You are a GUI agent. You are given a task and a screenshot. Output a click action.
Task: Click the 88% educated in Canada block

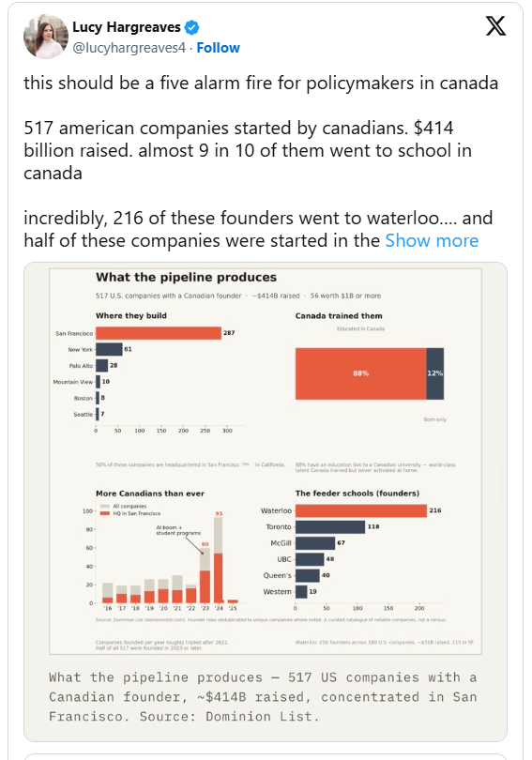click(360, 373)
